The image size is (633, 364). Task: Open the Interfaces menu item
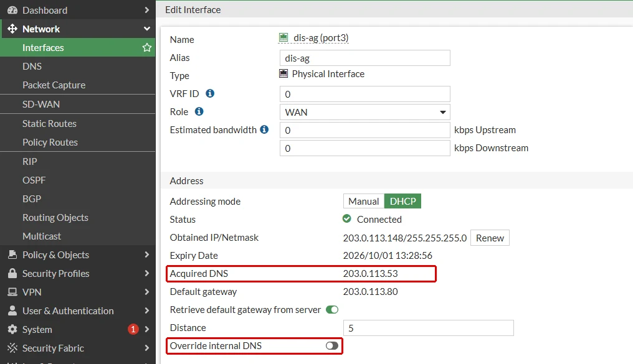77,47
